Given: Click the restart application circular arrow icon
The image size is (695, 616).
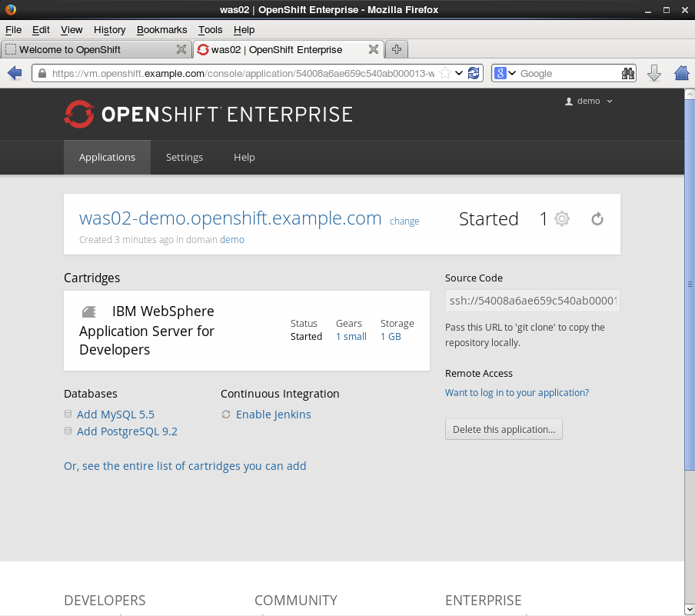Looking at the screenshot, I should point(597,218).
